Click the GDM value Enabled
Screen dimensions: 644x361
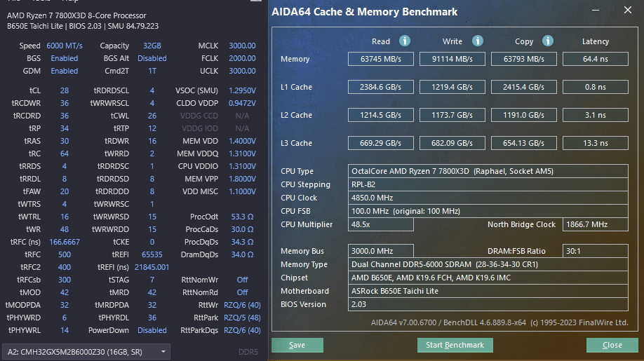click(x=65, y=71)
